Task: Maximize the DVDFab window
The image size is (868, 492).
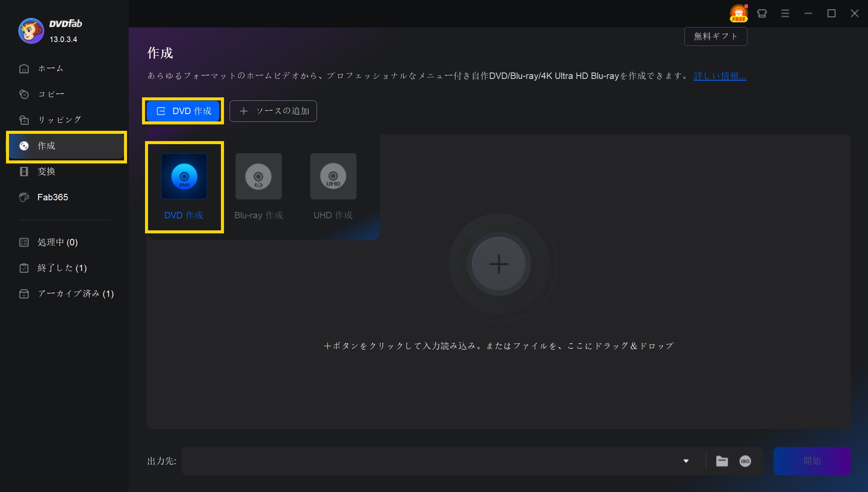Action: point(832,13)
